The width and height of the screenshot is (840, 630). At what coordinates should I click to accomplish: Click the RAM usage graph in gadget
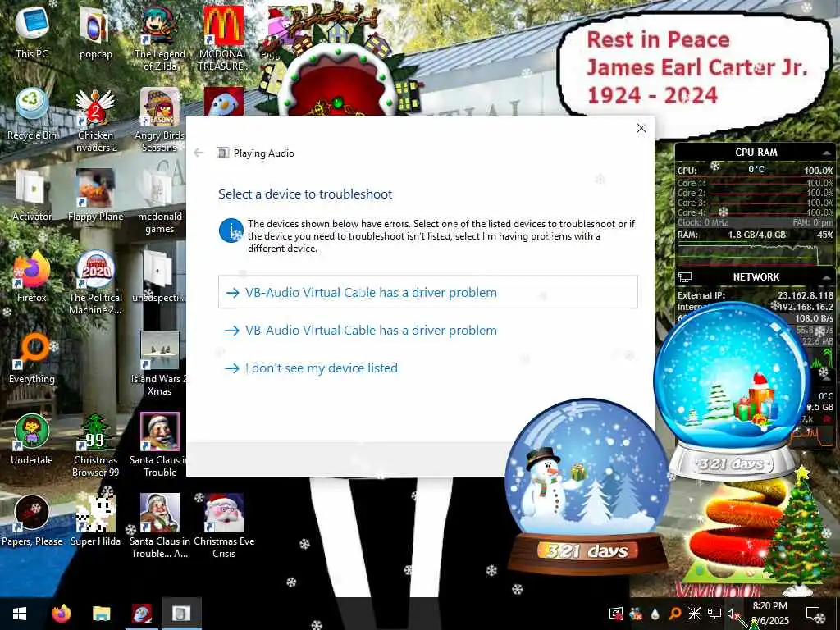pos(755,254)
